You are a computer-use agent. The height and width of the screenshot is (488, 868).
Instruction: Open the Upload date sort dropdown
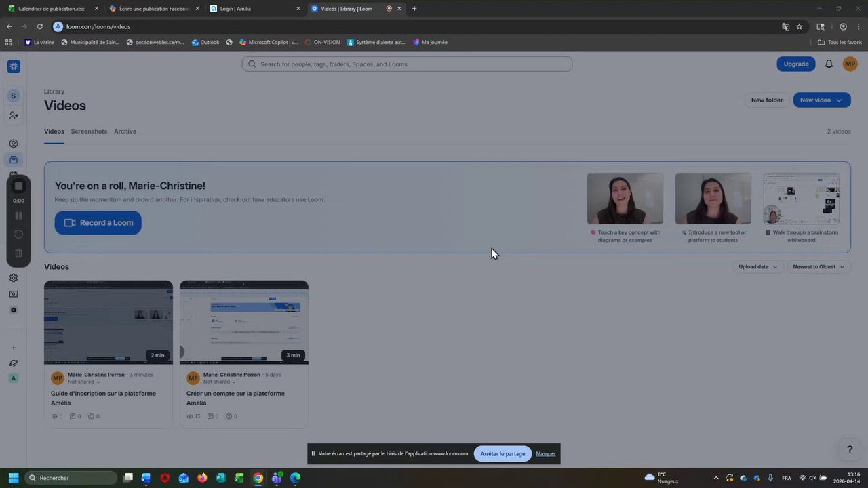758,267
